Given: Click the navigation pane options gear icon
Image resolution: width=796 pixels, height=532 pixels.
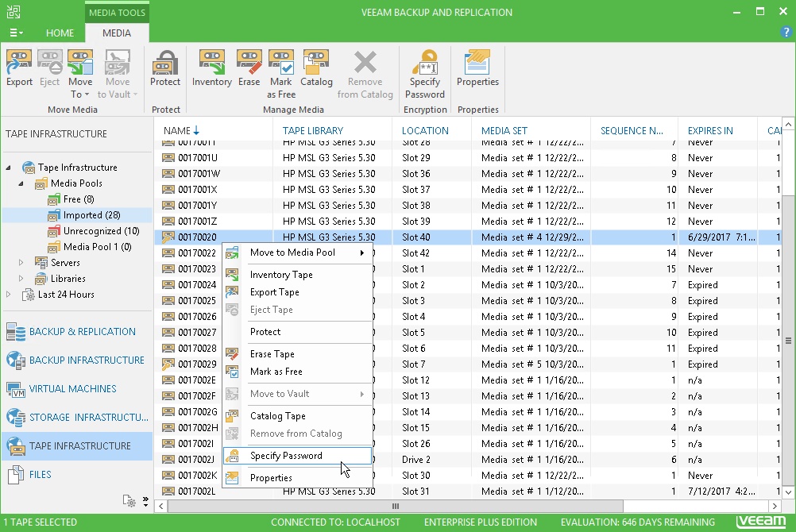Looking at the screenshot, I should 129,501.
